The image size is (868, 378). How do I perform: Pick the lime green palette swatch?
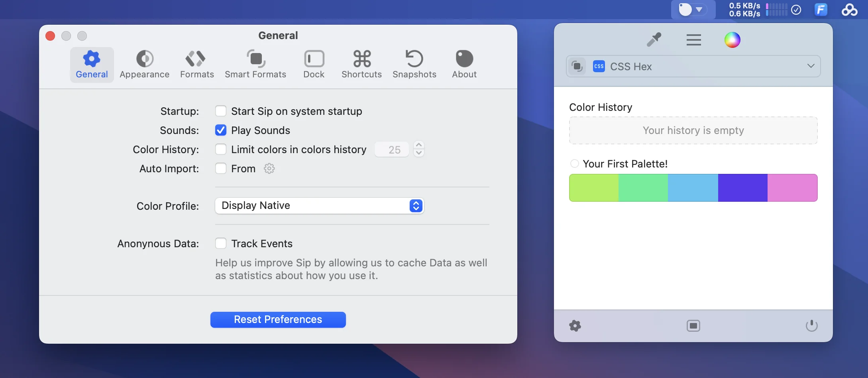(x=594, y=188)
